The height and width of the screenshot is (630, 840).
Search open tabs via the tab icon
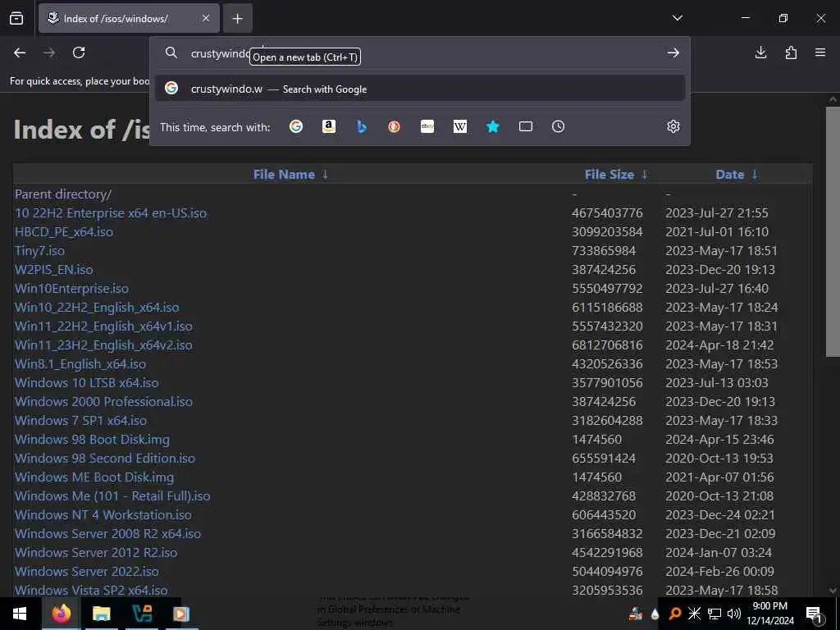(x=526, y=126)
